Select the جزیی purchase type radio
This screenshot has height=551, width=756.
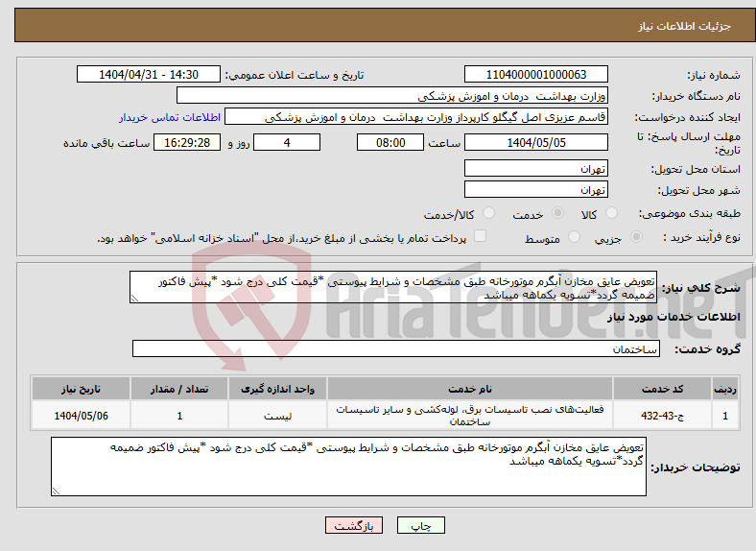click(x=636, y=237)
